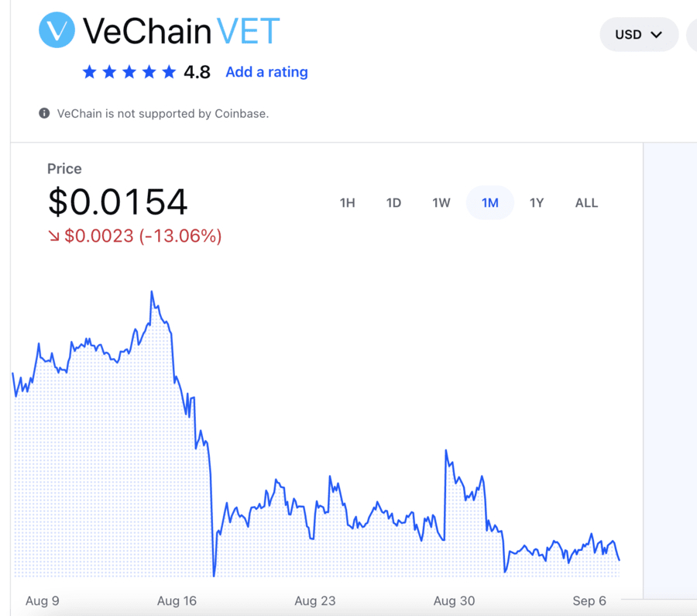This screenshot has height=616, width=697.
Task: Click the Add a rating link
Action: pyautogui.click(x=266, y=71)
